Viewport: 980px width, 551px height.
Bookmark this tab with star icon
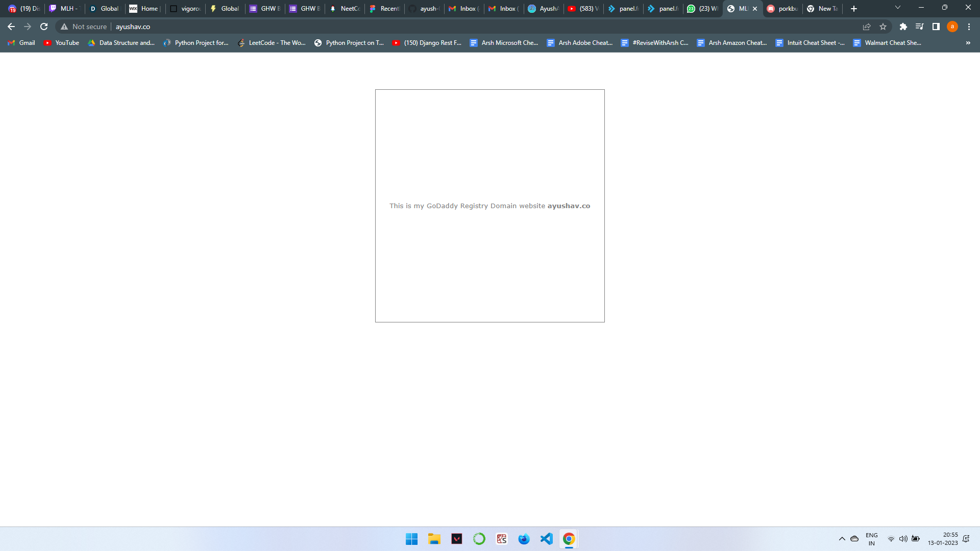[x=883, y=27]
